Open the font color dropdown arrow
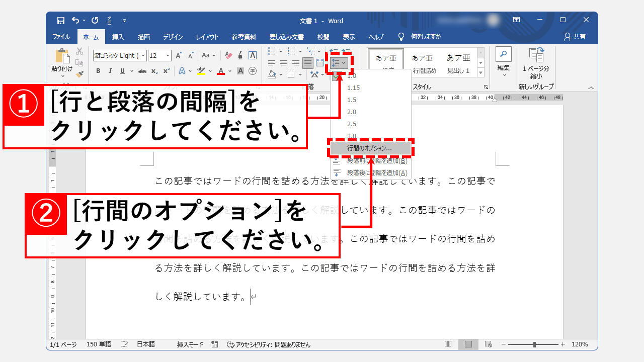Image resolution: width=644 pixels, height=362 pixels. click(x=229, y=71)
